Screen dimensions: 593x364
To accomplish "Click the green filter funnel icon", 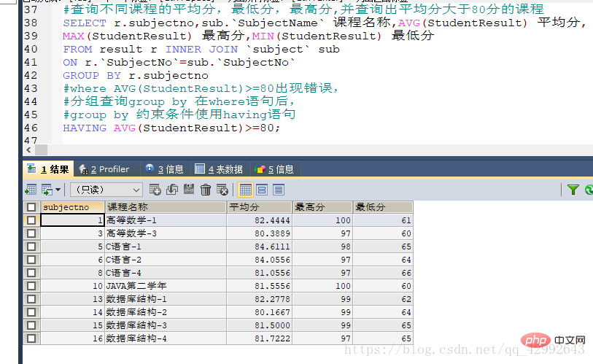I will (573, 190).
